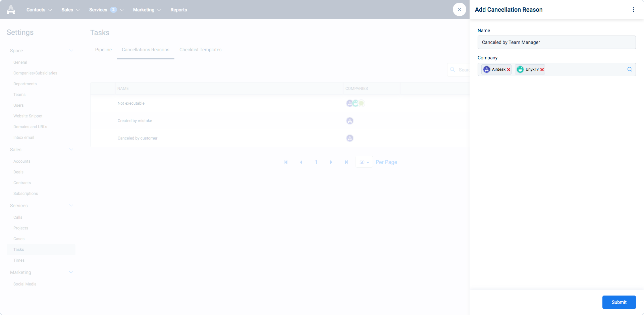Click the Services notification badge 2
This screenshot has width=644, height=315.
pos(113,10)
